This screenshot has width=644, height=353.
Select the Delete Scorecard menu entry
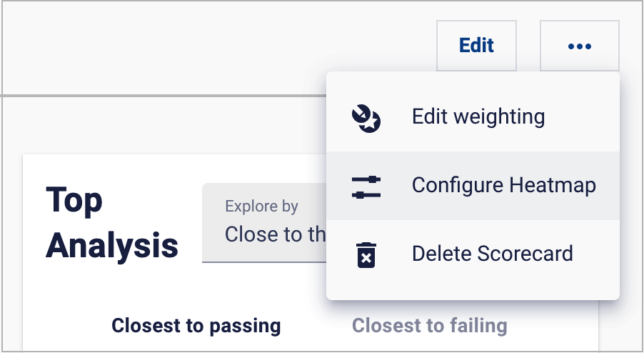(x=473, y=254)
